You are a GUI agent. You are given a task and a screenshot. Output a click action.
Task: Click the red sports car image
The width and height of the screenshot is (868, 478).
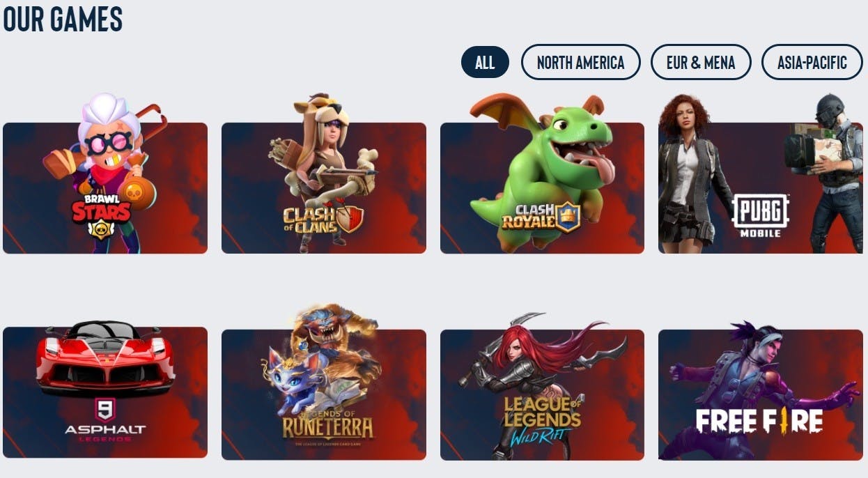(x=105, y=359)
